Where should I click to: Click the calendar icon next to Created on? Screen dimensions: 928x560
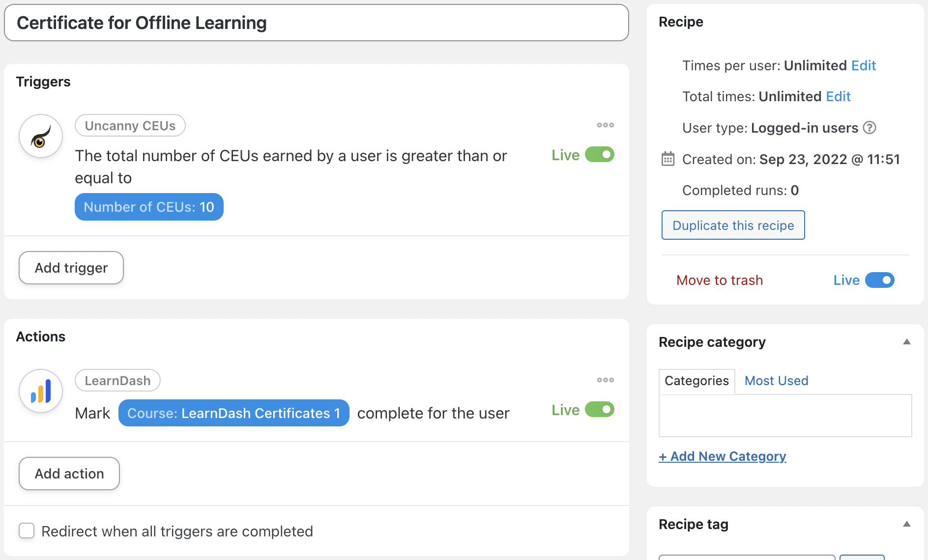click(667, 159)
